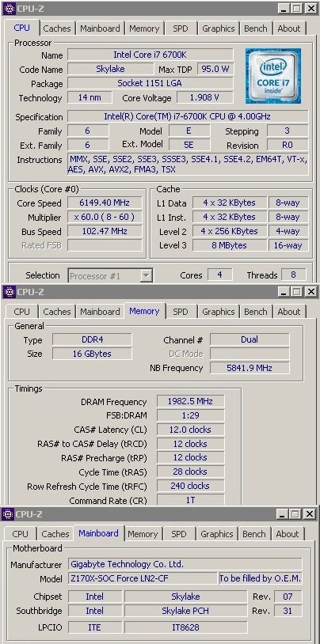Click the 102.47 MHz bus speed value
The height and width of the screenshot is (644, 320).
[x=105, y=231]
